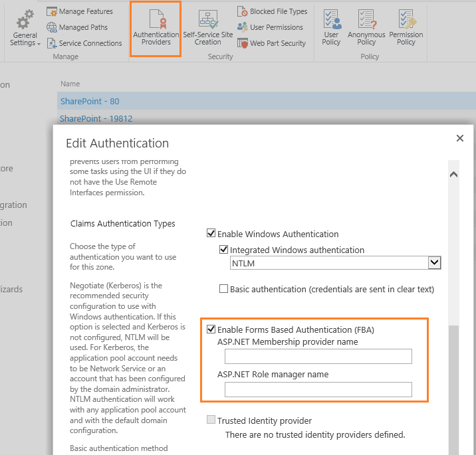
Task: Click Manage Features icon
Action: click(52, 11)
